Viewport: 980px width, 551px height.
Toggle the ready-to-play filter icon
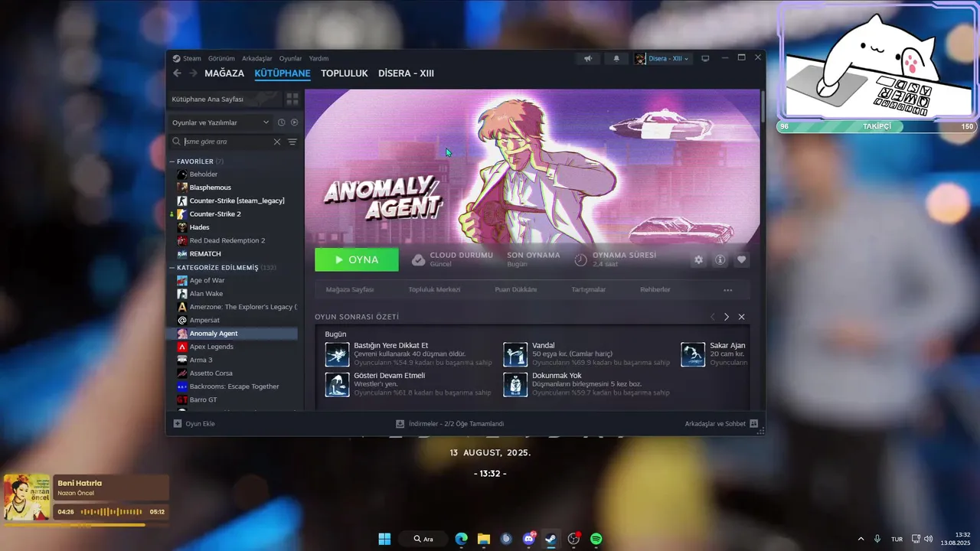click(294, 122)
